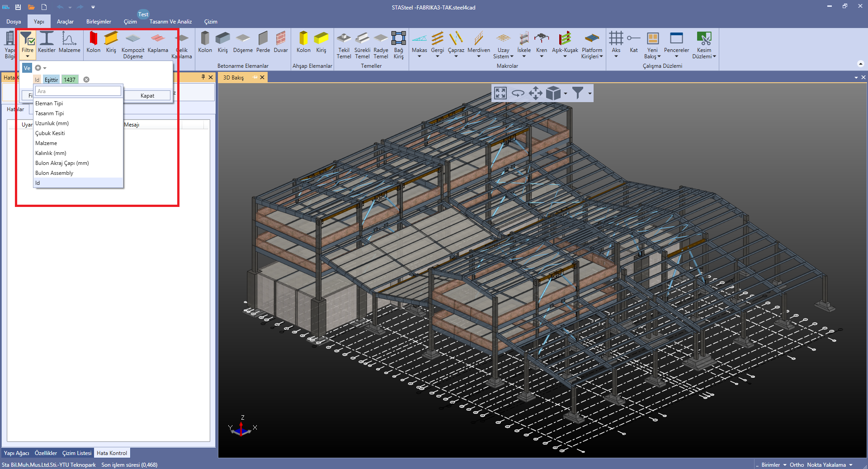This screenshot has height=469, width=868.
Task: Open the Yapı Ağacı panel tab
Action: 16,453
